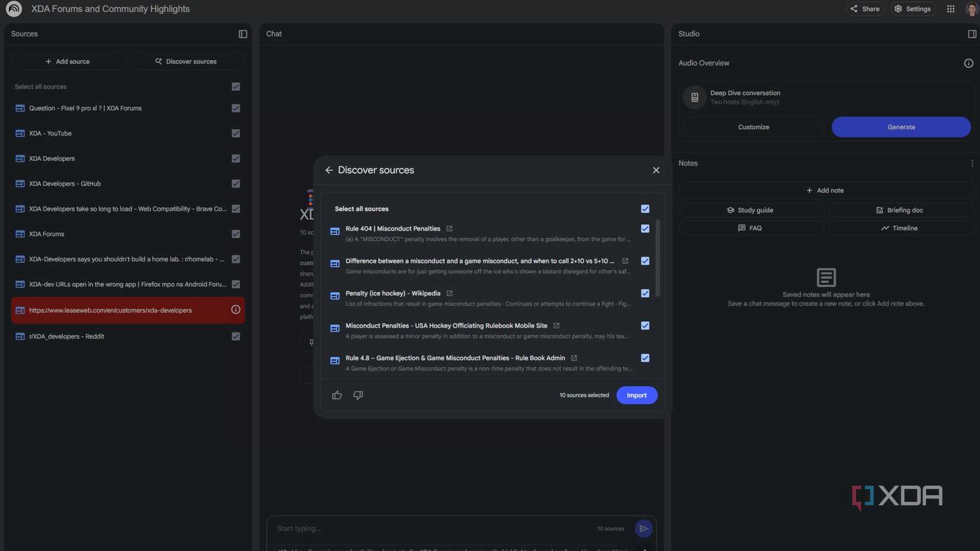The height and width of the screenshot is (551, 980).
Task: Open Audio Overview info icon
Action: [968, 63]
